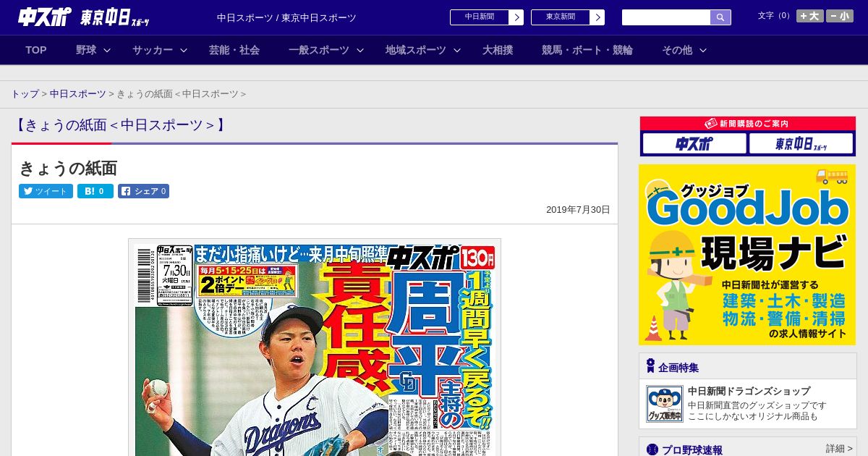Go to トップ breadcrumb link

pos(25,94)
